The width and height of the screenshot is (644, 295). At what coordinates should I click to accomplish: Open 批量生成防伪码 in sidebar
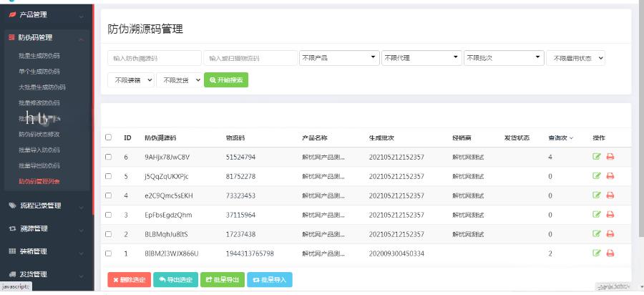click(x=39, y=56)
